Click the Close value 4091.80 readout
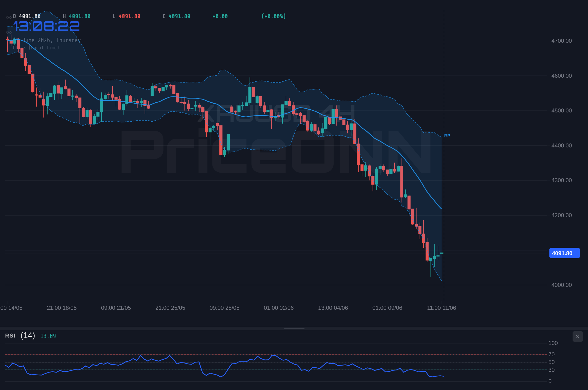The image size is (588, 390). point(180,16)
